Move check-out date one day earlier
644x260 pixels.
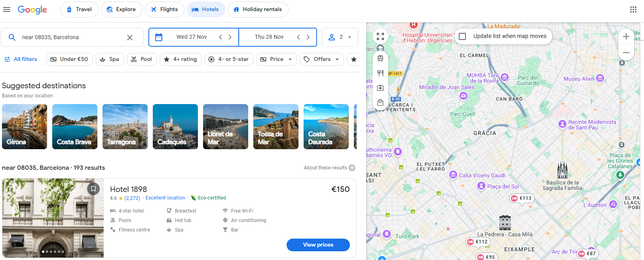298,37
